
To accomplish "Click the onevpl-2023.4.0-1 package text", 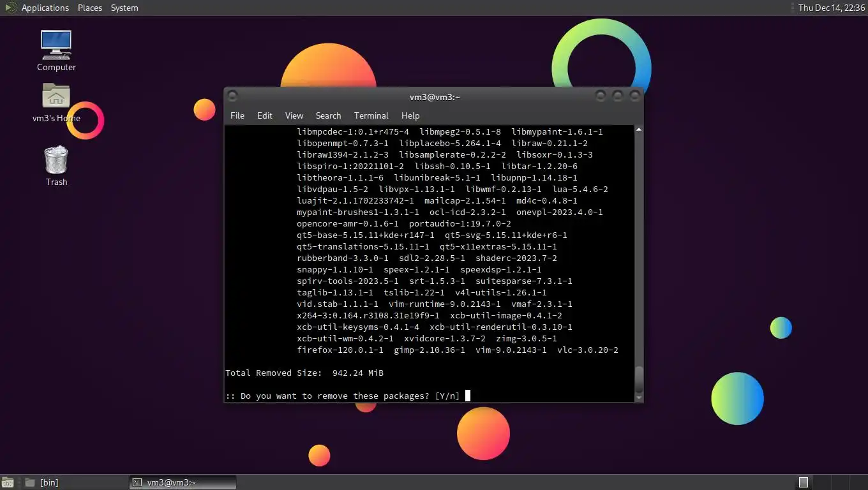I will click(560, 212).
